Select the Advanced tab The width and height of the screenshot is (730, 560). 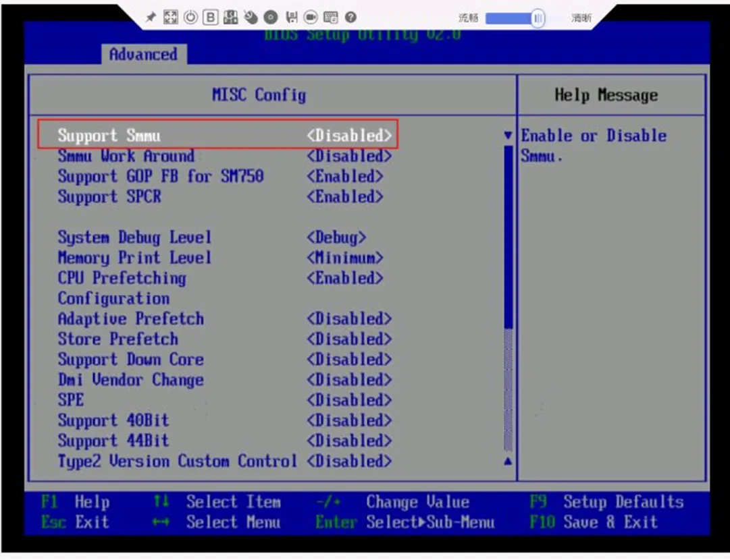[x=143, y=55]
